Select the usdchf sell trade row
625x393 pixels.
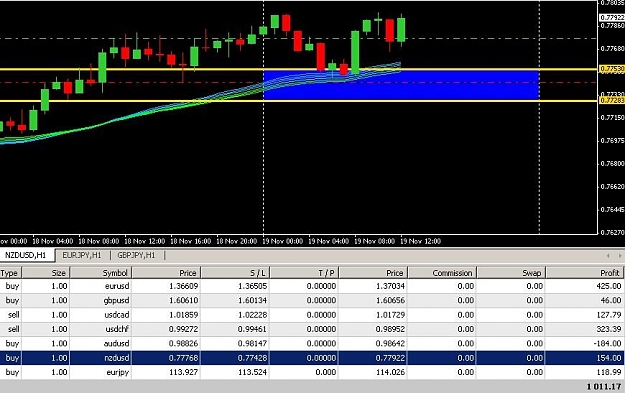coord(312,329)
